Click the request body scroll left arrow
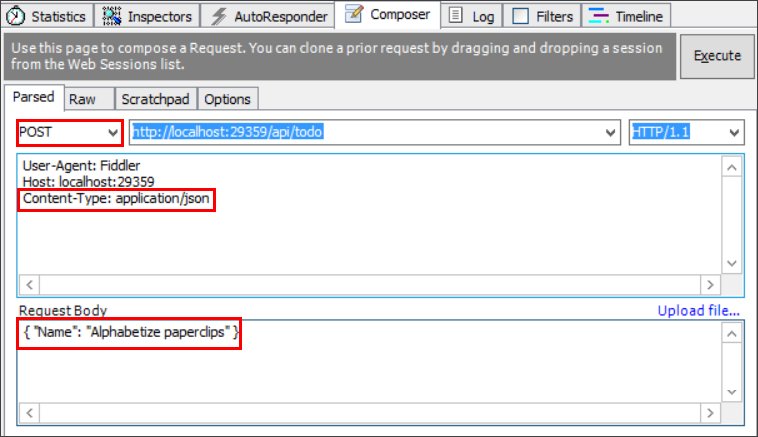The width and height of the screenshot is (758, 437). pyautogui.click(x=29, y=413)
